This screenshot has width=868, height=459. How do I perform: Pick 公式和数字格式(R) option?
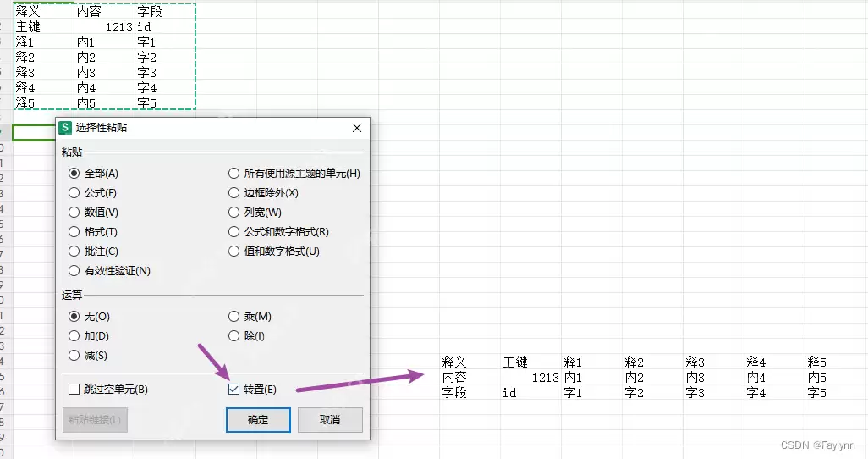point(279,232)
